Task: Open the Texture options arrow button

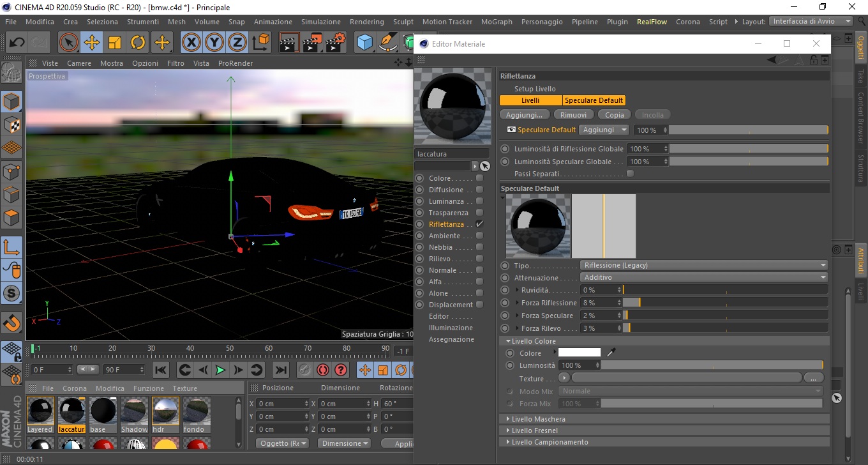Action: pos(564,378)
